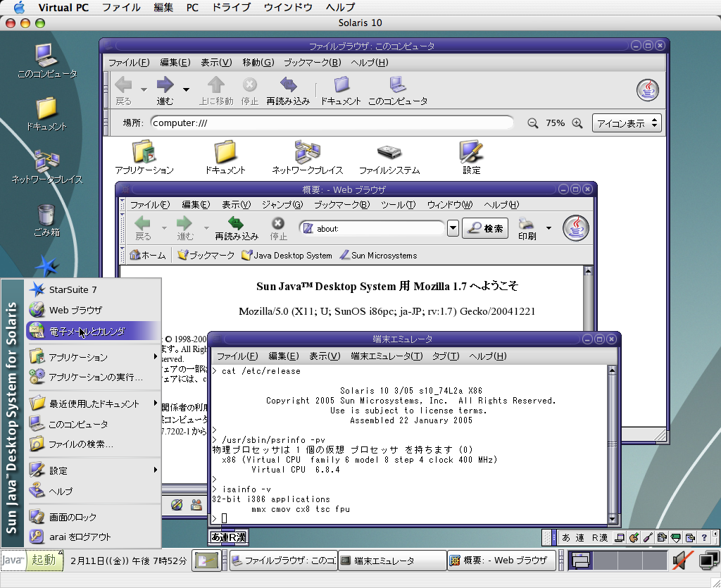Screen dimensions: 721x588
Task: Switch to 端末エミュレータ task in the taskbar
Action: click(392, 561)
